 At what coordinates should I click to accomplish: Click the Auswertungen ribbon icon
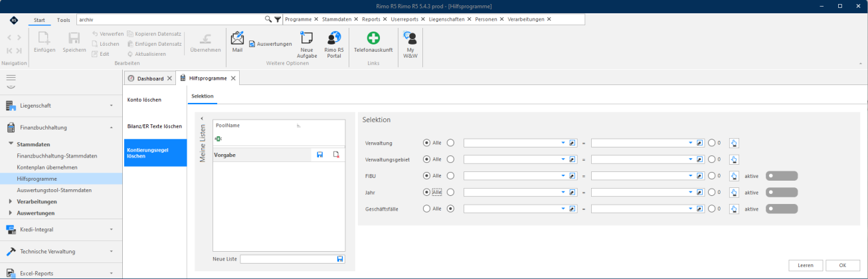270,44
